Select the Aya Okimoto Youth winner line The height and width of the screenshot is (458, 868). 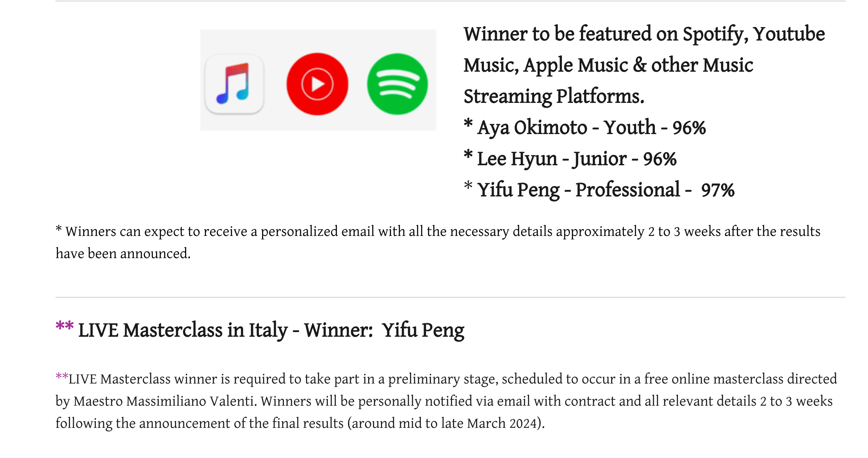591,127
